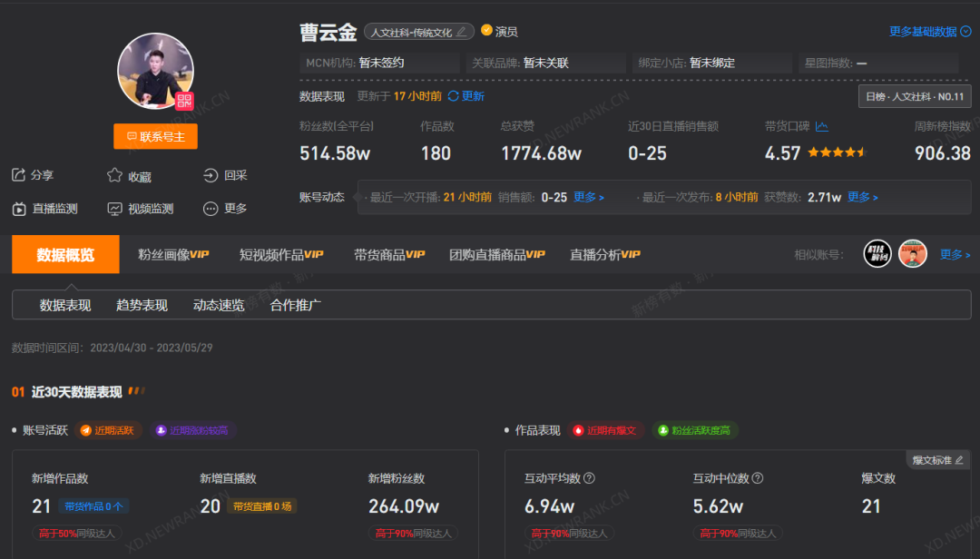This screenshot has width=980, height=559.
Task: Select 趋势表现 sub-tab
Action: [142, 305]
